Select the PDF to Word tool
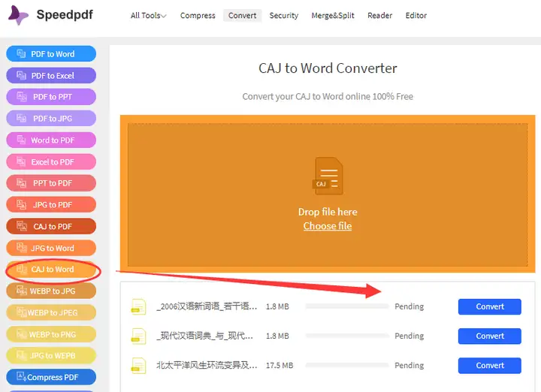 (x=51, y=54)
